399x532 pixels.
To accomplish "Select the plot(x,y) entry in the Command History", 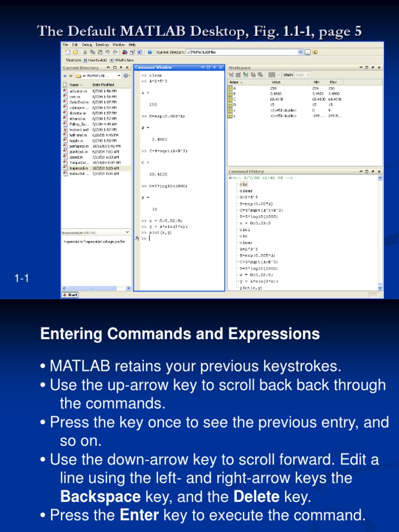I will tap(251, 288).
